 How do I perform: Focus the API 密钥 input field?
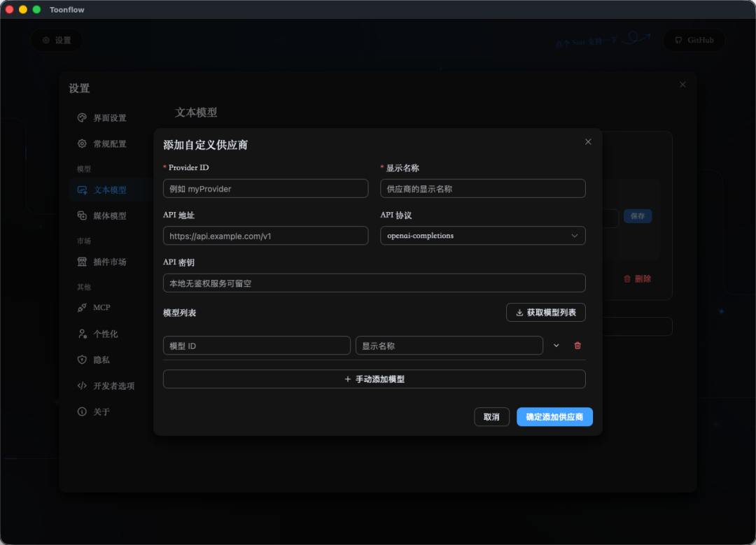point(374,283)
